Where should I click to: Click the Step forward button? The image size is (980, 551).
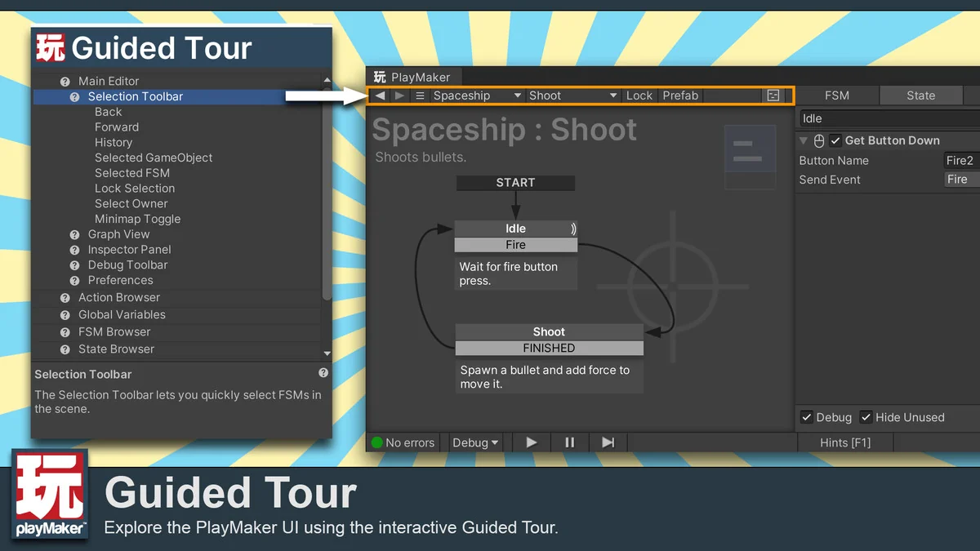pos(608,442)
